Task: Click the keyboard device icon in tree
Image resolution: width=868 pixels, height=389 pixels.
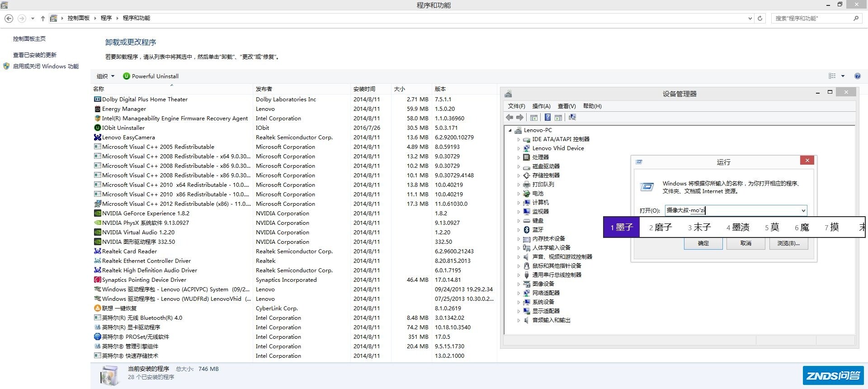Action: 527,221
